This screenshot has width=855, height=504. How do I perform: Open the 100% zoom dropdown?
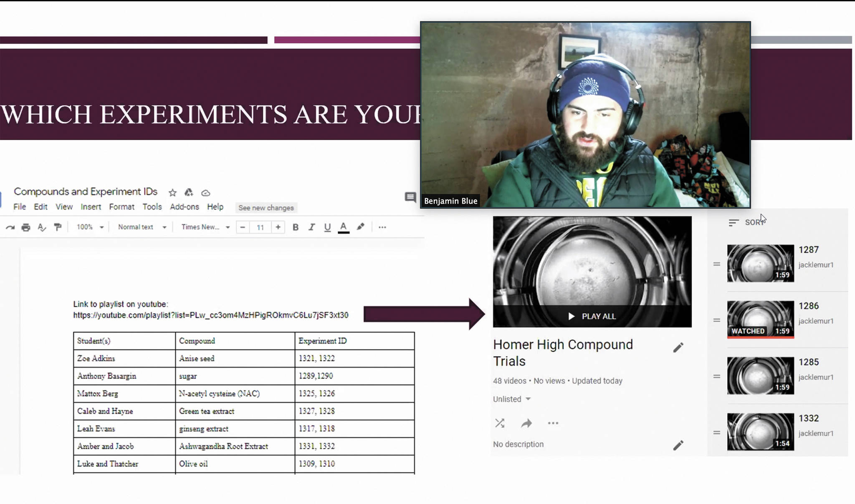(90, 227)
